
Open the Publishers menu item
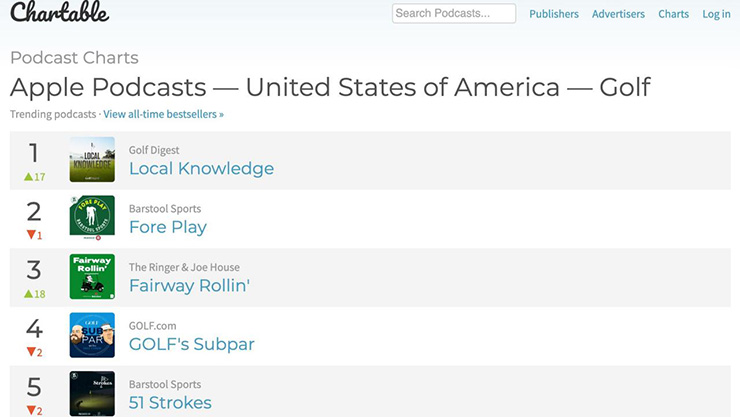click(554, 14)
